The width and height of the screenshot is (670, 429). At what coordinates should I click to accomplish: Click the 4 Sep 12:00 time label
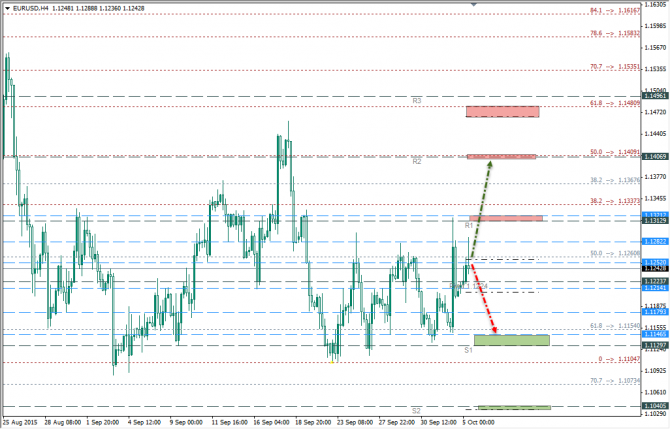click(x=144, y=422)
